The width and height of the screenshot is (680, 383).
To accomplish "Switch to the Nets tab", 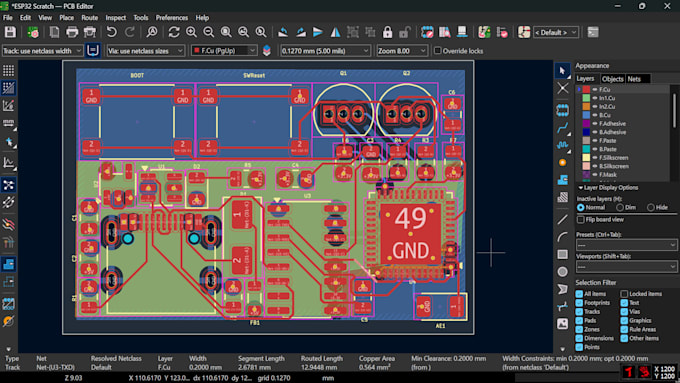I will 634,79.
